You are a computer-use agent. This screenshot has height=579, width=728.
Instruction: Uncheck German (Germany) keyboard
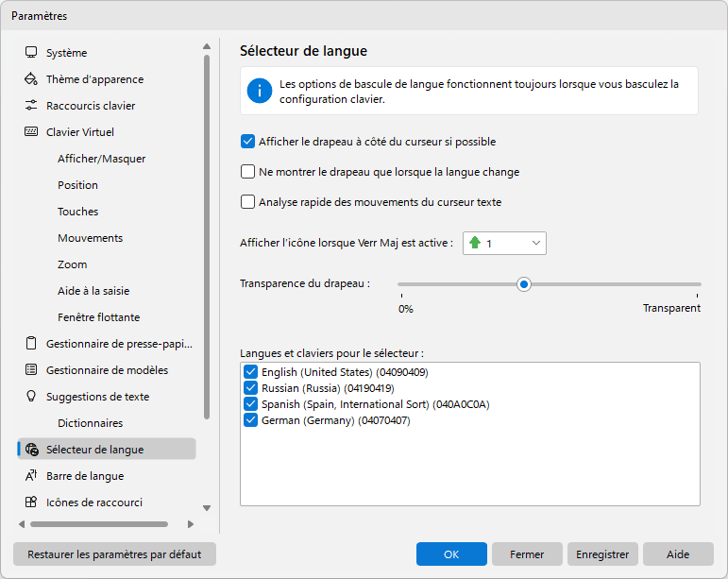[x=250, y=420]
